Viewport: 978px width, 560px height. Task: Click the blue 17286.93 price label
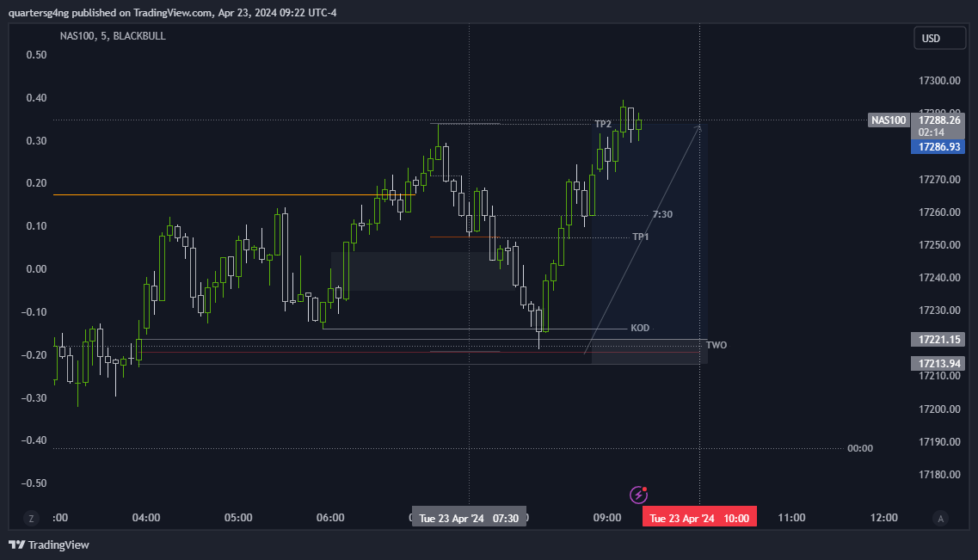[938, 146]
